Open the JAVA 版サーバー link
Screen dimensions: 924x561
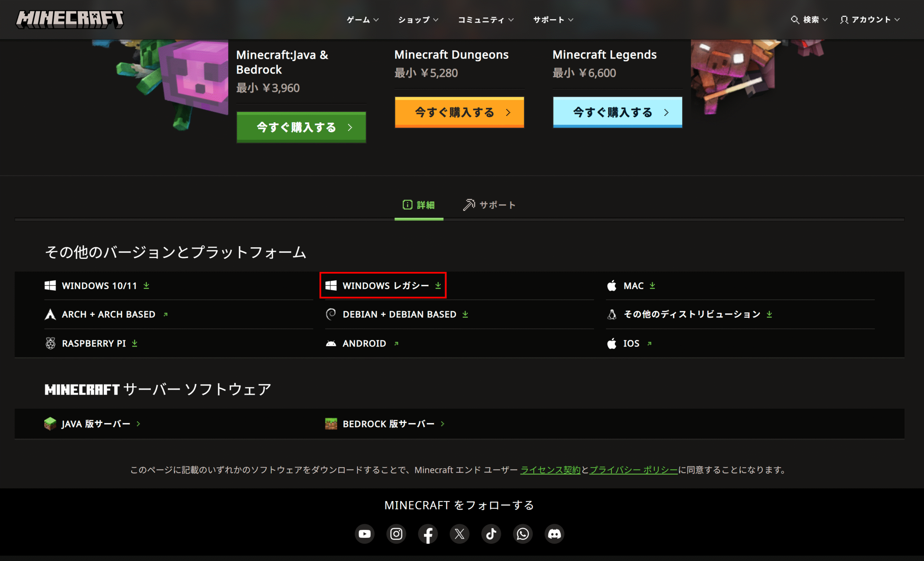pyautogui.click(x=92, y=424)
